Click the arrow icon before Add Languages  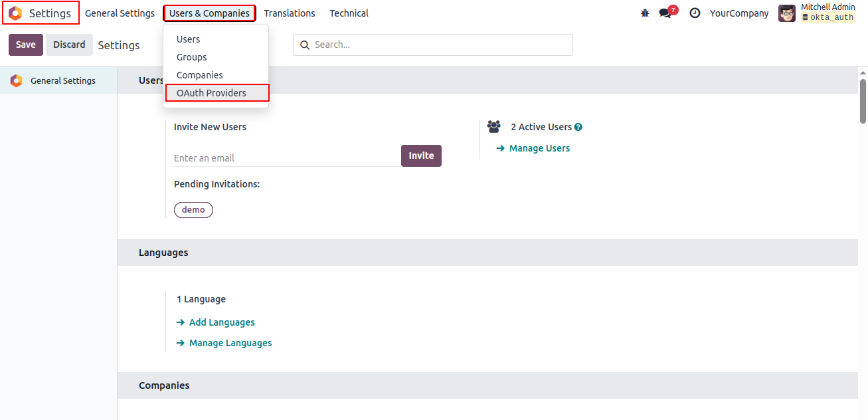click(x=180, y=322)
